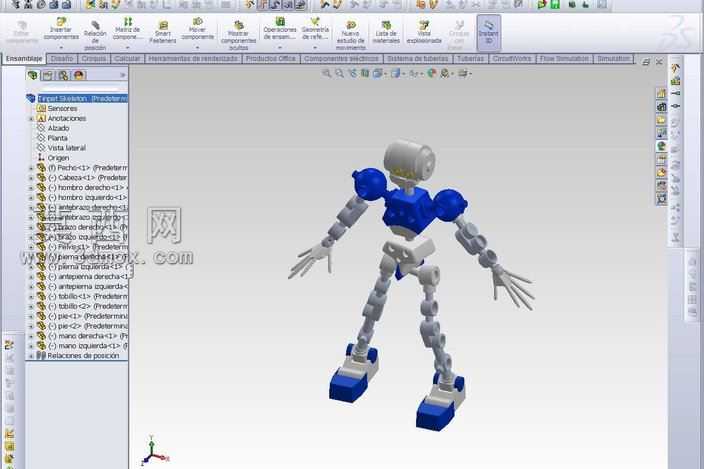Open the Componentes eléctricos tab

point(341,59)
